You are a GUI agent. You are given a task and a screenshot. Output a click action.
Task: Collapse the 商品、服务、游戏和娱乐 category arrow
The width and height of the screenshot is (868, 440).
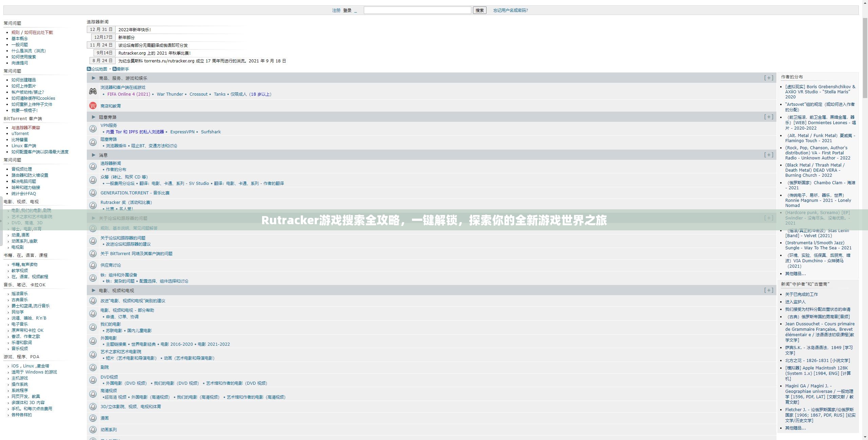(94, 78)
